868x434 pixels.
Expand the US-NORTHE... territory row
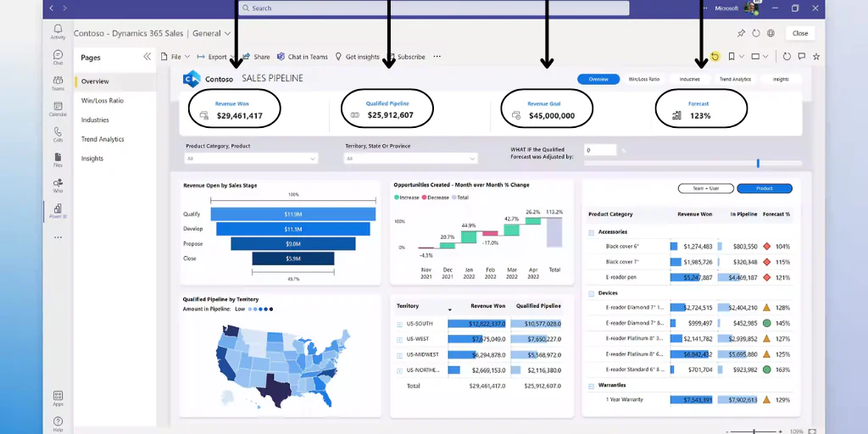(399, 370)
